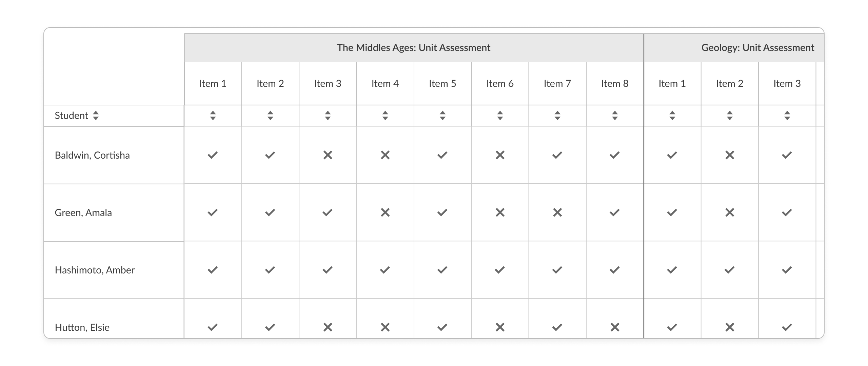Click Hashimoto's checkmark on Geology Item 1
Image resolution: width=868 pixels, height=366 pixels.
click(672, 270)
